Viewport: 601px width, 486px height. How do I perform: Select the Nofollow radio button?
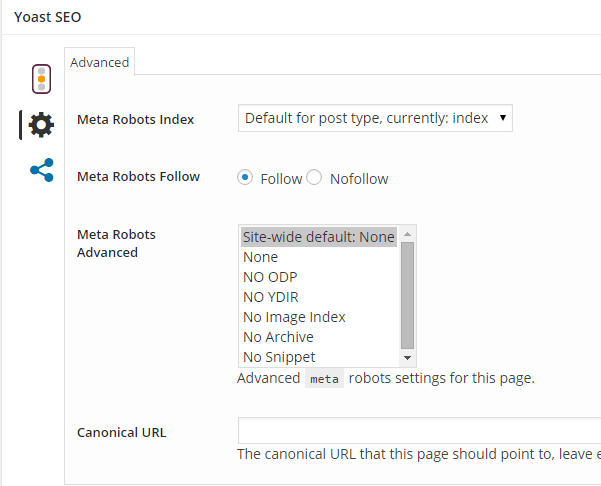click(x=314, y=178)
